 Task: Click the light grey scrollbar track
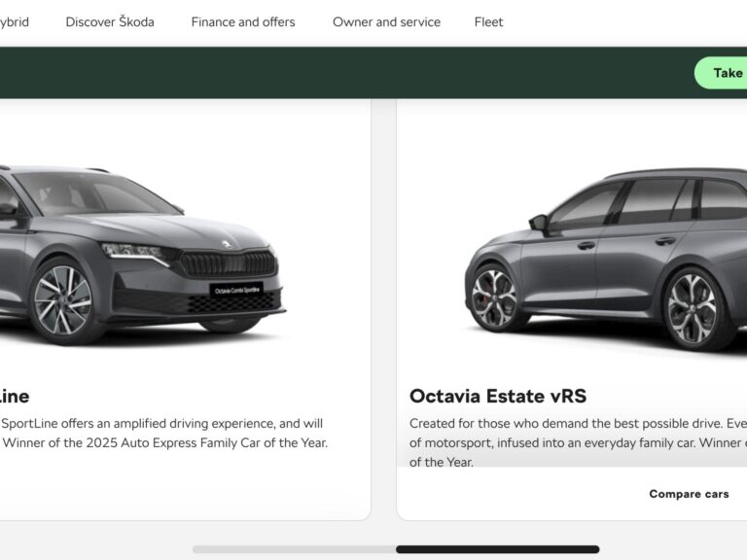tap(294, 549)
